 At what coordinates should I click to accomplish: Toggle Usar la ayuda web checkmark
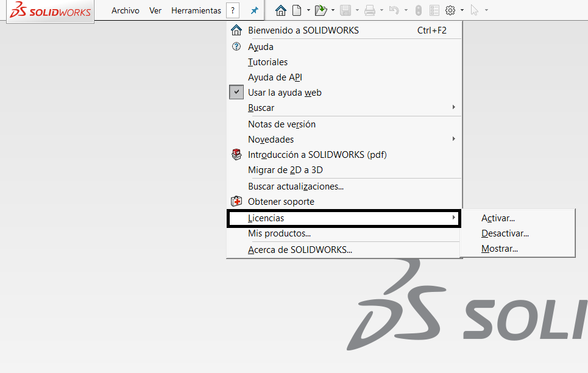[236, 92]
